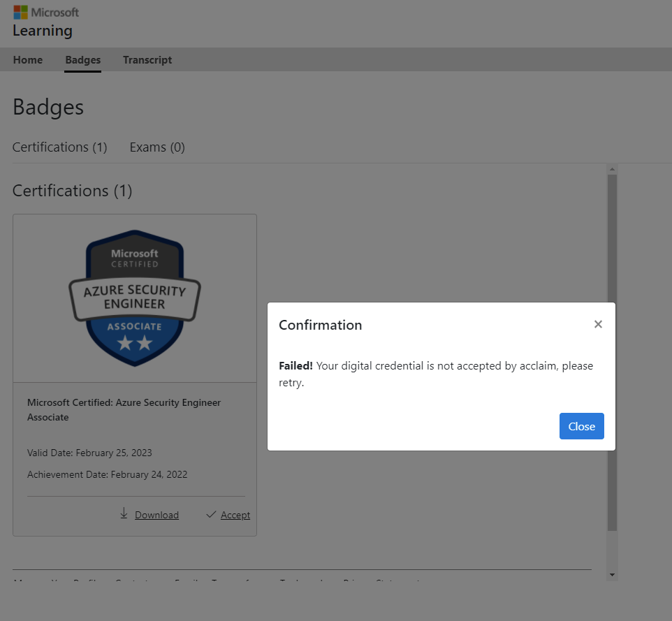Switch to the Transcript tab

pyautogui.click(x=147, y=60)
